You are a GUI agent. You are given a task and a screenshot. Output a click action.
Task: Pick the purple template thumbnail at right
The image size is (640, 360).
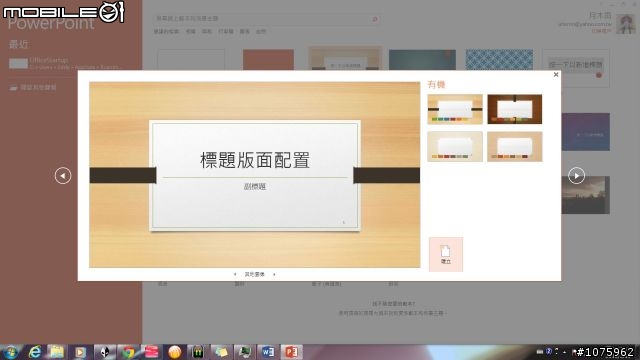586,132
